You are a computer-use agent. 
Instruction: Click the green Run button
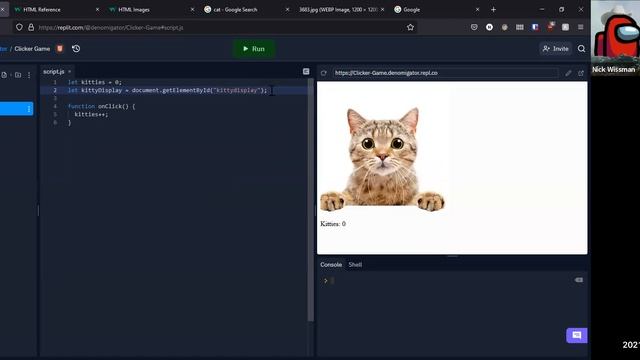coord(254,49)
